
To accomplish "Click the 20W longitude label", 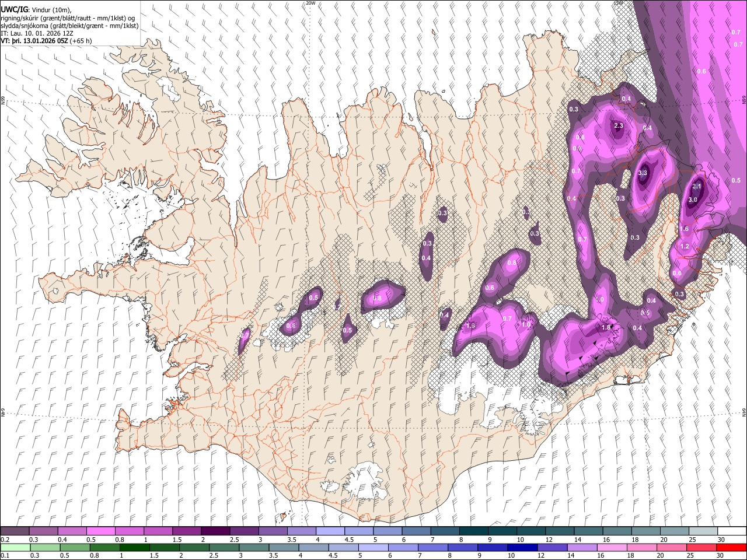I will coord(310,3).
